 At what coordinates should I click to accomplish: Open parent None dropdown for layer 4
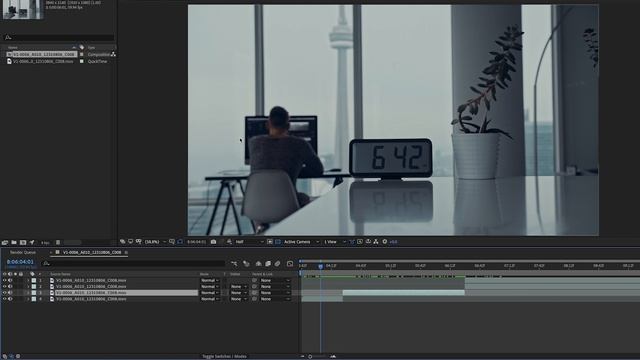[275, 299]
